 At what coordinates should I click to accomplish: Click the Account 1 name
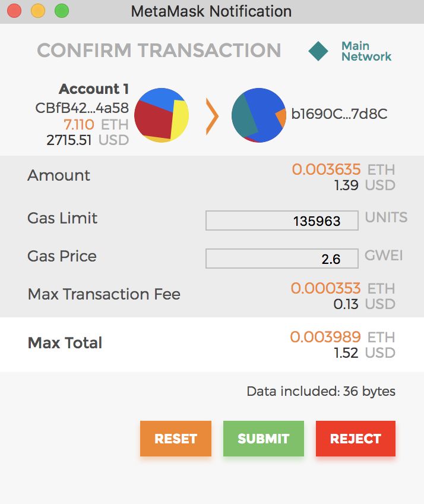(94, 89)
